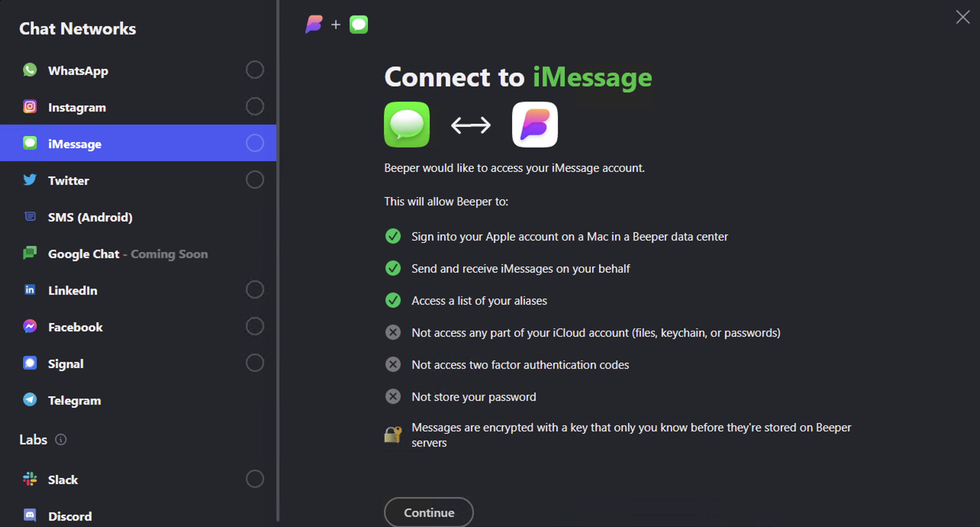The height and width of the screenshot is (527, 980).
Task: Click the Twitter icon in sidebar
Action: click(31, 180)
